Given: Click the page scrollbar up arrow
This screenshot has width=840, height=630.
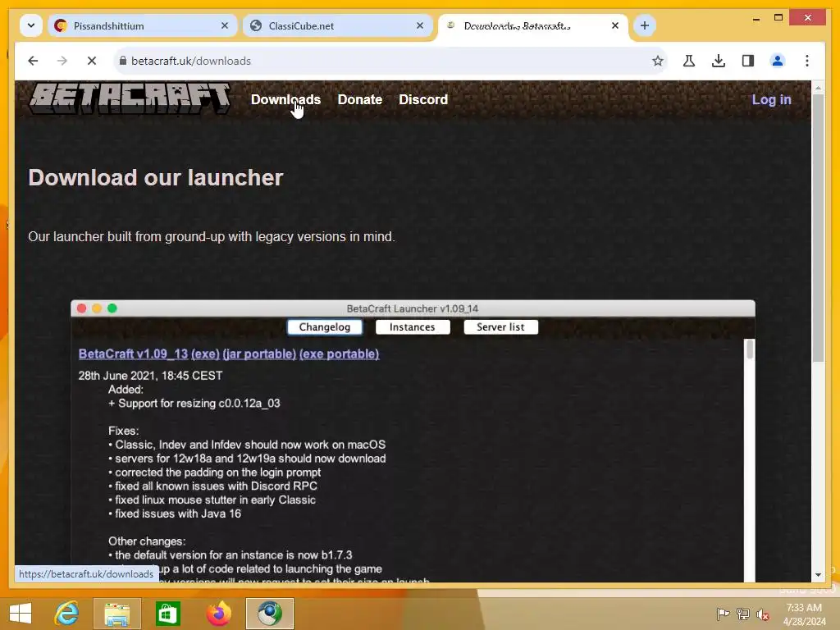Looking at the screenshot, I should 818,87.
